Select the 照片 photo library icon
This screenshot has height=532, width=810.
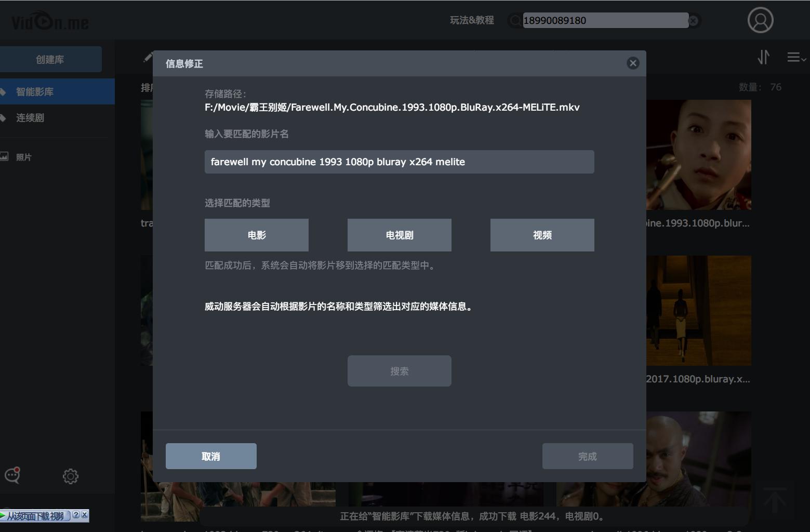point(5,156)
